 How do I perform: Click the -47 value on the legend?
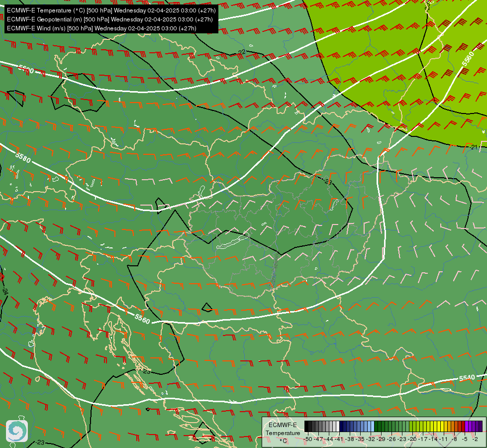click(x=318, y=439)
